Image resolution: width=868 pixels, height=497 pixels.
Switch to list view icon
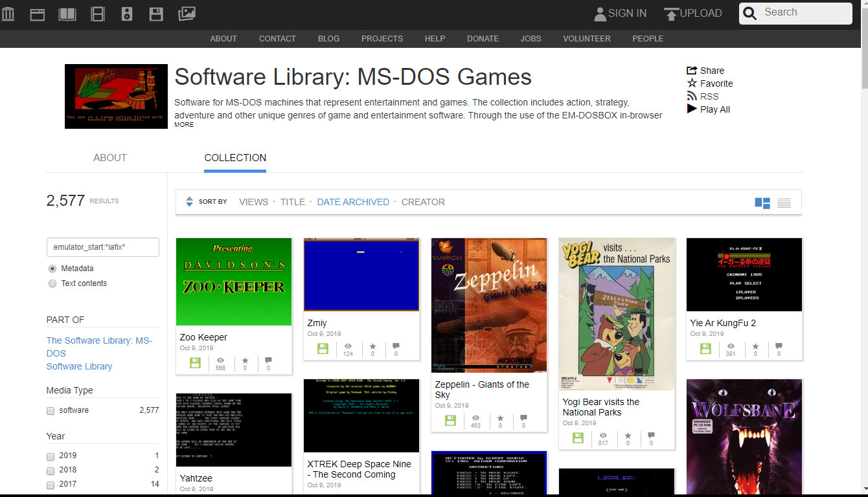click(784, 203)
